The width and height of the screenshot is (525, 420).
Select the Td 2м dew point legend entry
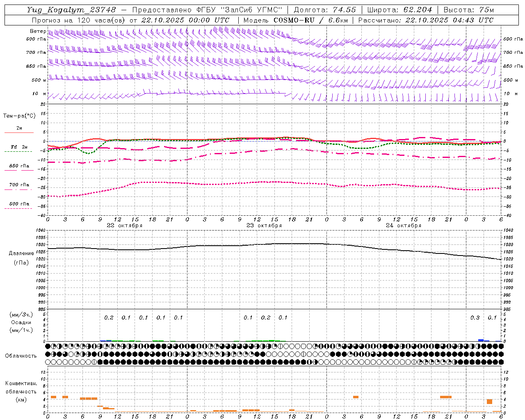click(19, 147)
